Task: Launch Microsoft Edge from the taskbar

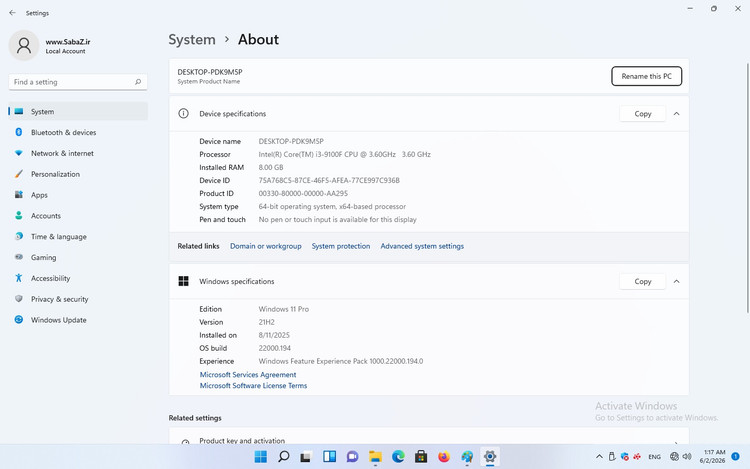Action: (x=398, y=457)
